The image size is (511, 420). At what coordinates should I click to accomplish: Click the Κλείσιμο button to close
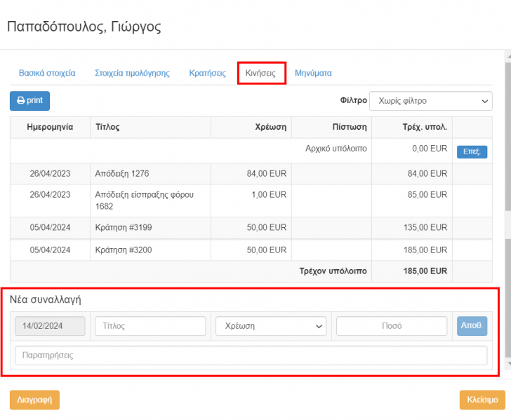482,400
